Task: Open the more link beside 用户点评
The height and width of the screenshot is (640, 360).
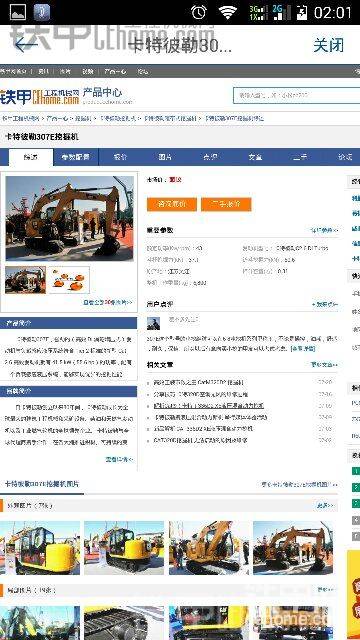Action: tap(325, 304)
